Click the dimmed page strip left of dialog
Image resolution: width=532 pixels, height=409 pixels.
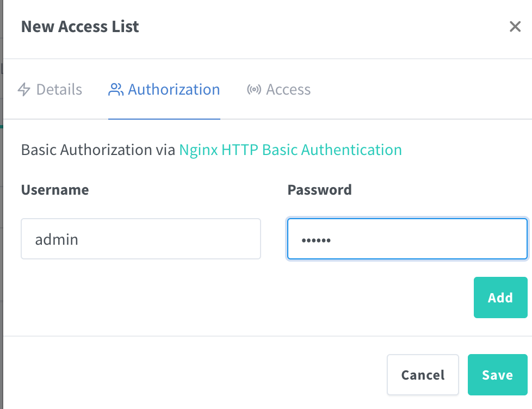pos(2,218)
